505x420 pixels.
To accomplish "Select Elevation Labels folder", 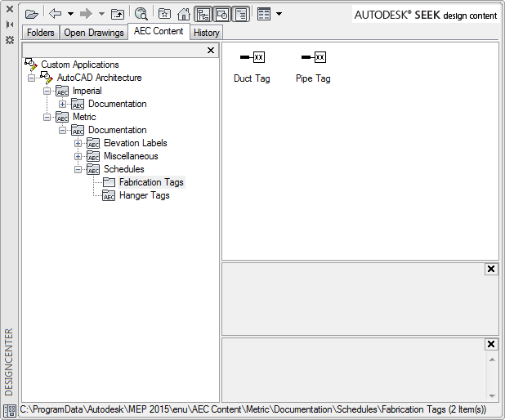I will (136, 143).
